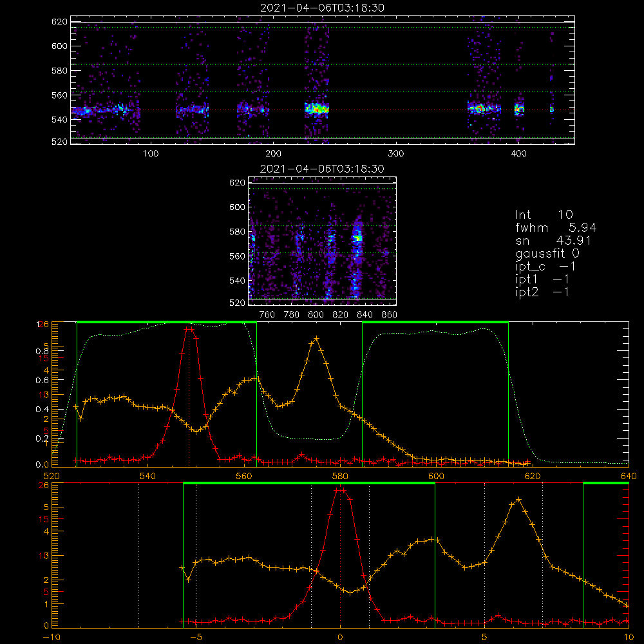The width and height of the screenshot is (644, 644).
Task: Click x-axis label 5 of the bottom plot
Action: [485, 638]
